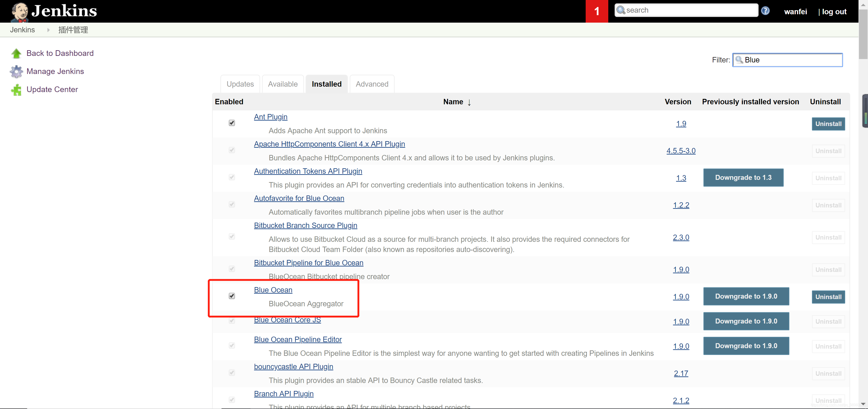The image size is (868, 409).
Task: Toggle the Blue Ocean enabled checkbox
Action: (232, 296)
